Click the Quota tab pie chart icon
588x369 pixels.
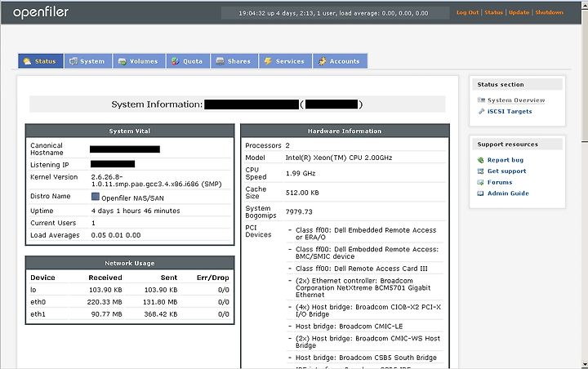(x=175, y=61)
